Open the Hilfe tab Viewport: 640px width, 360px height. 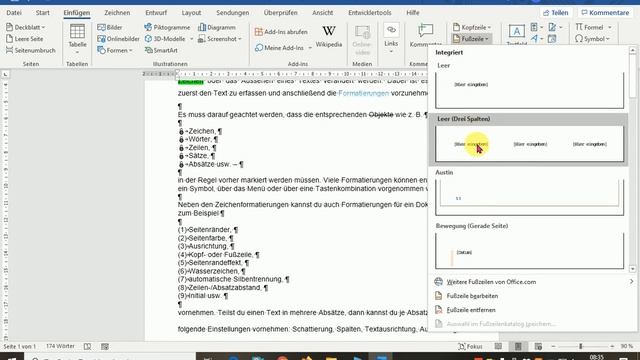coord(413,13)
